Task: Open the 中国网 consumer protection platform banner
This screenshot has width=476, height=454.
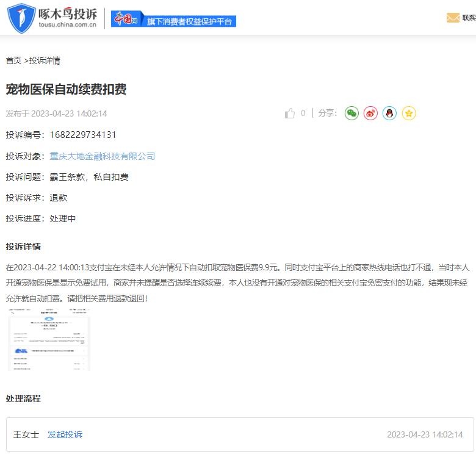Action: [x=173, y=19]
